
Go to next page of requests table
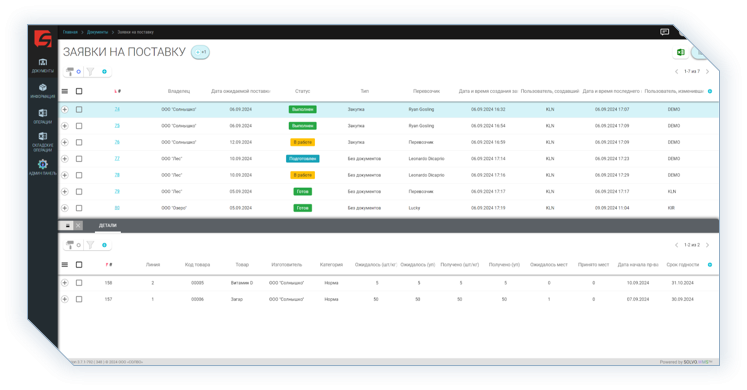707,71
